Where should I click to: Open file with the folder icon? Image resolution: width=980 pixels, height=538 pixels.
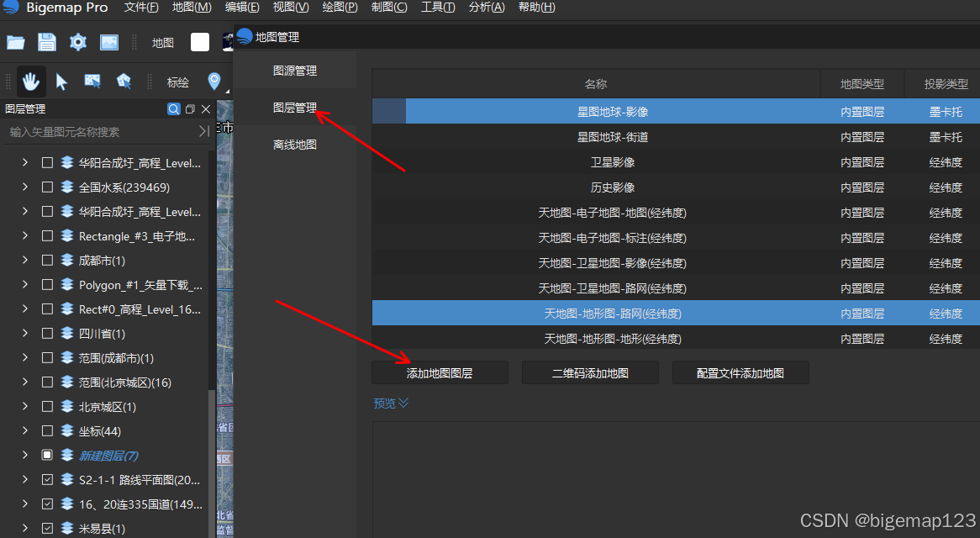(x=16, y=43)
